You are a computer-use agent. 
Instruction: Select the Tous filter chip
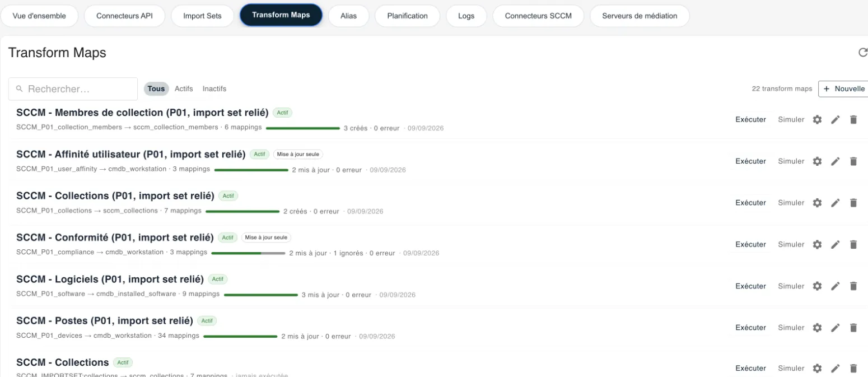(156, 89)
